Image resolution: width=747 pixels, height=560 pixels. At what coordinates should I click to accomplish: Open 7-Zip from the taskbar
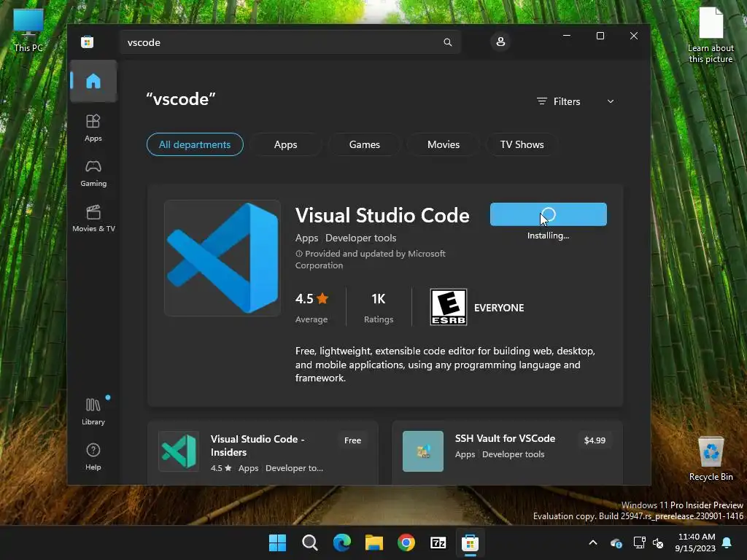point(438,542)
